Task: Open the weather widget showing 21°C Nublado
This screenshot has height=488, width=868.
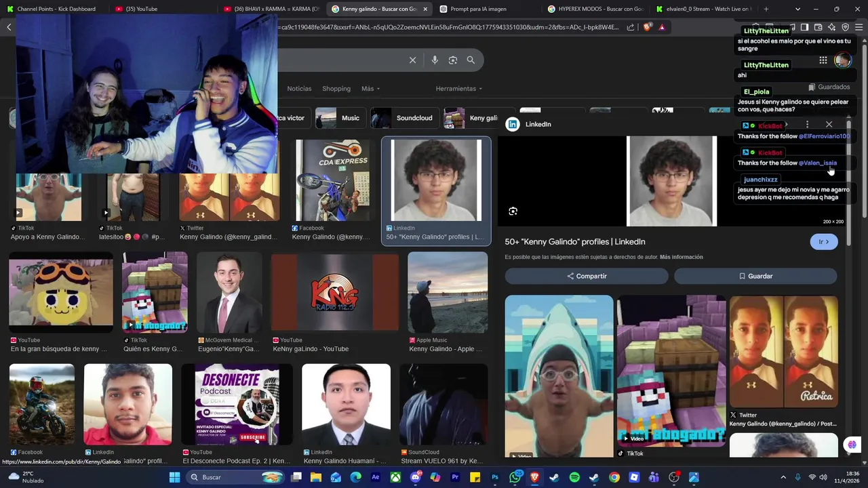Action: click(25, 477)
